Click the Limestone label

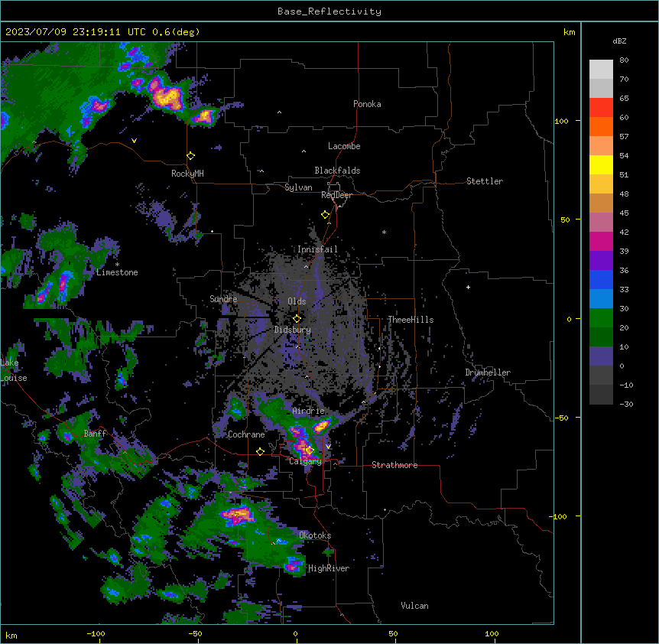117,272
